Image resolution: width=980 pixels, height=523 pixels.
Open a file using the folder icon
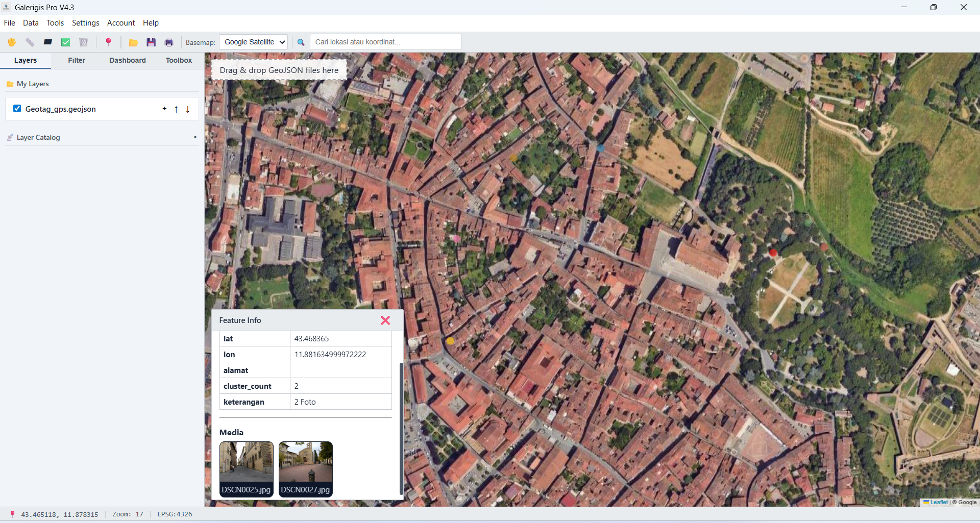[133, 42]
